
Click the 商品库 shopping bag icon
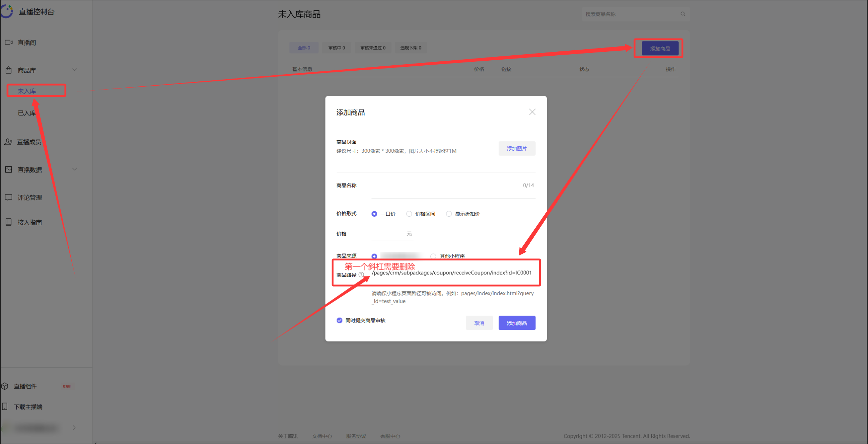(9, 70)
